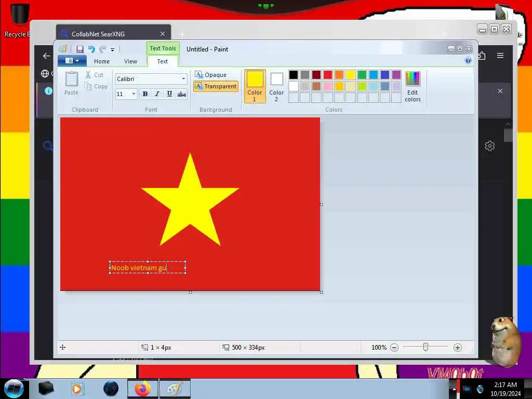The width and height of the screenshot is (532, 399).
Task: Pick the pink color swatch
Action: (328, 86)
